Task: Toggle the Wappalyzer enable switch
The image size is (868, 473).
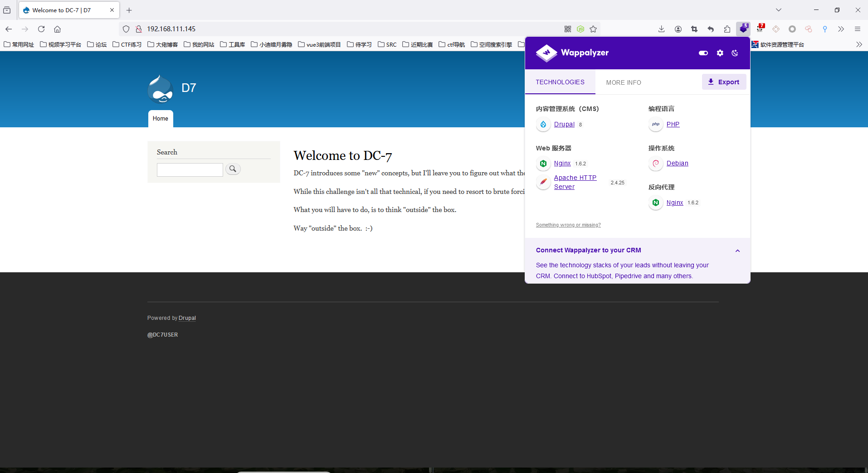Action: [703, 53]
